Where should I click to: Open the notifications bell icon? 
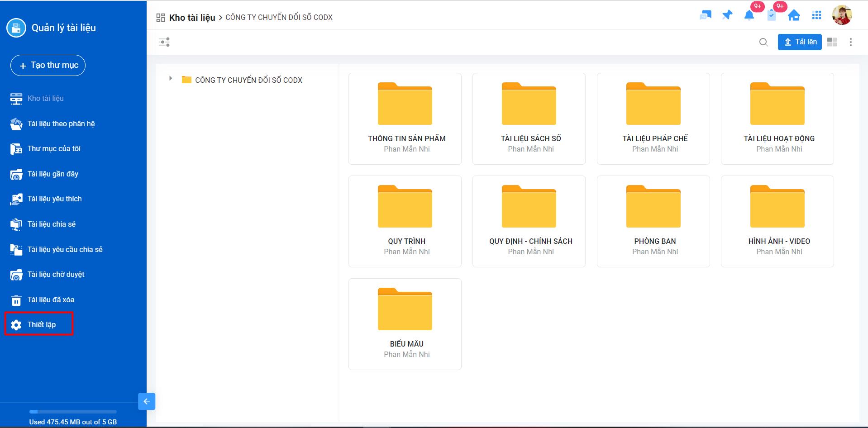coord(749,15)
